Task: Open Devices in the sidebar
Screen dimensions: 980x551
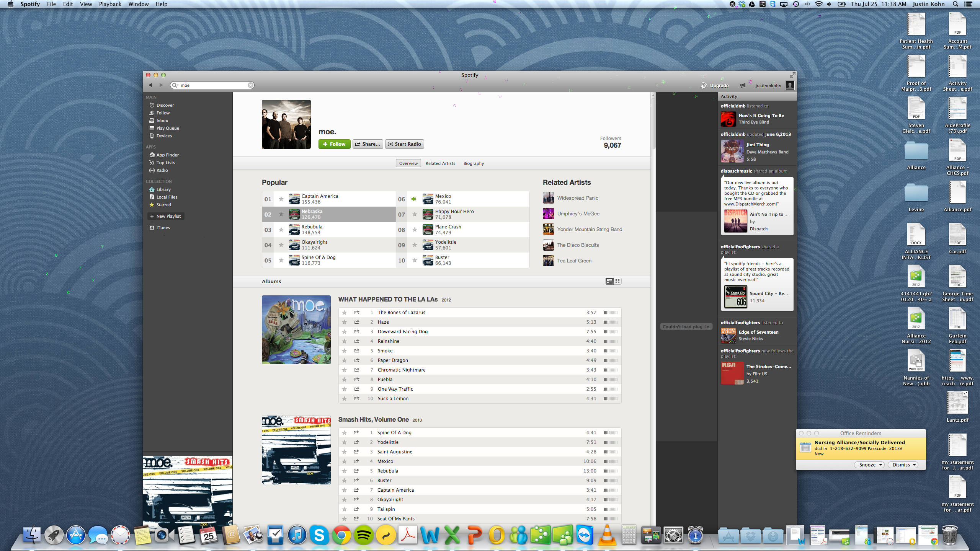Action: pyautogui.click(x=164, y=136)
